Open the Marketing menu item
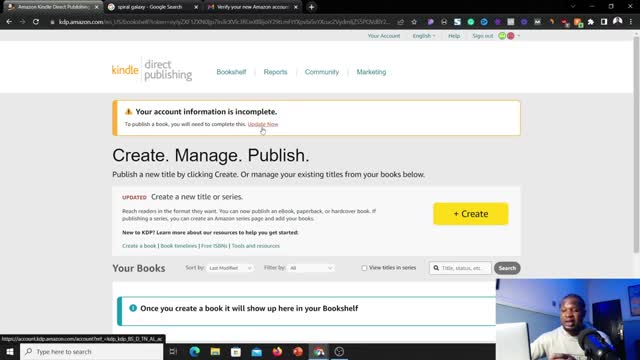Viewport: 640px width, 360px height. coord(371,72)
